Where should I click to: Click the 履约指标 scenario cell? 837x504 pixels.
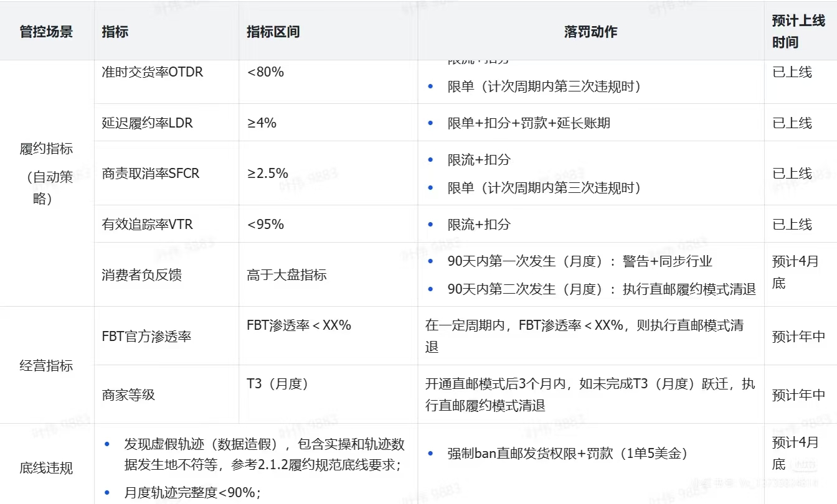point(46,149)
